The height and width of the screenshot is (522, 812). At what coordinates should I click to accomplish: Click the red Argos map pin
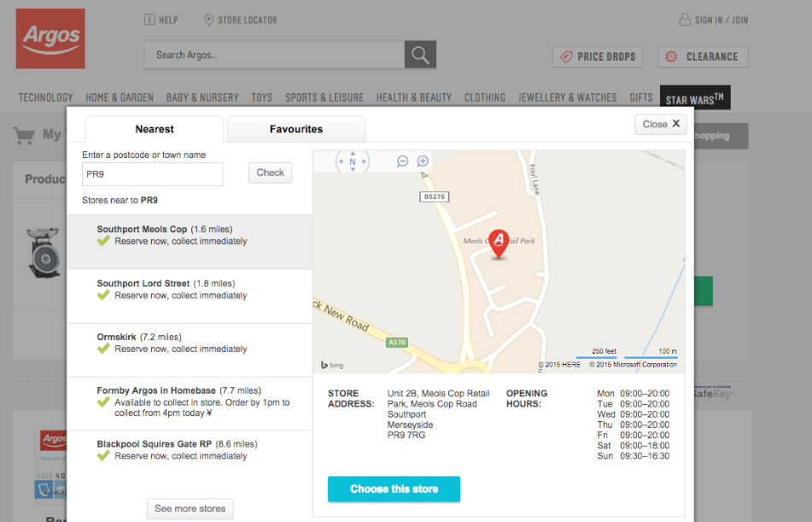[x=499, y=243]
